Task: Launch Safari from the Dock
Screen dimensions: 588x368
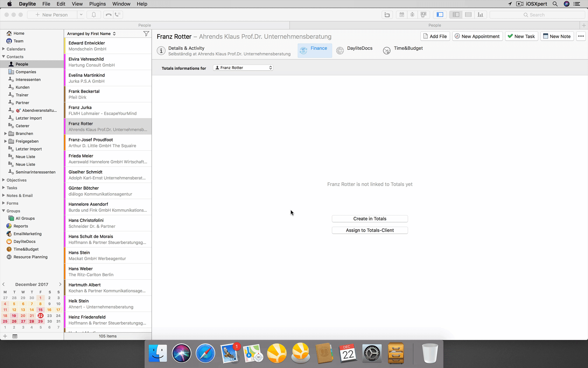Action: point(205,353)
